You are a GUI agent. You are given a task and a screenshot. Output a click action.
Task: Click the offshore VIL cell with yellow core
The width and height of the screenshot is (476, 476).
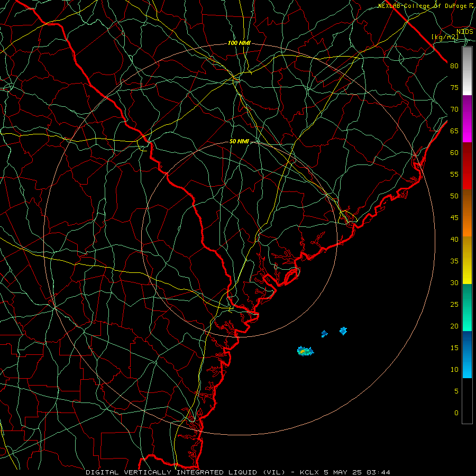tap(305, 351)
